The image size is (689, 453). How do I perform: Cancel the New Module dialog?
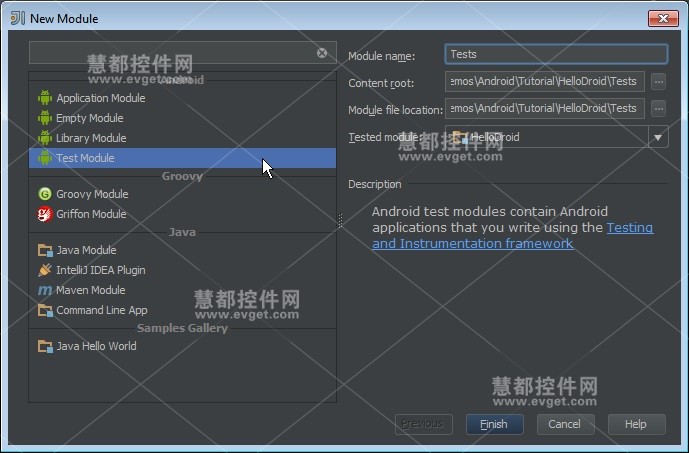click(565, 424)
